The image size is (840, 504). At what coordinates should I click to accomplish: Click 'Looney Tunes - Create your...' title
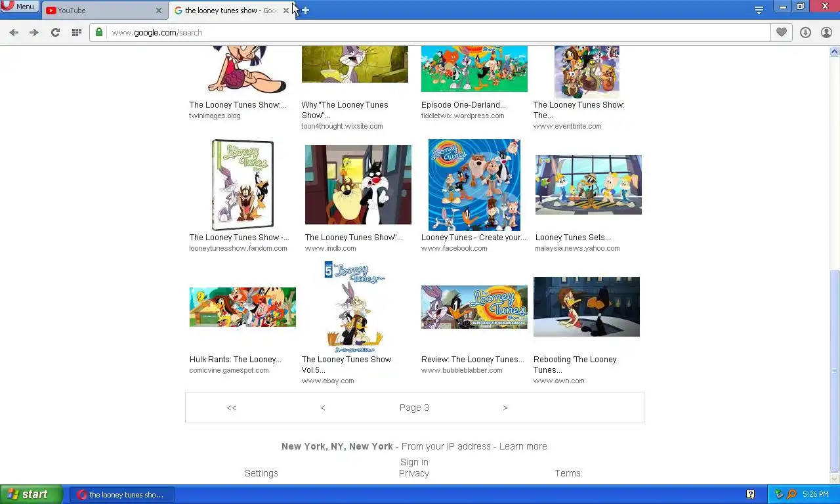coord(474,238)
